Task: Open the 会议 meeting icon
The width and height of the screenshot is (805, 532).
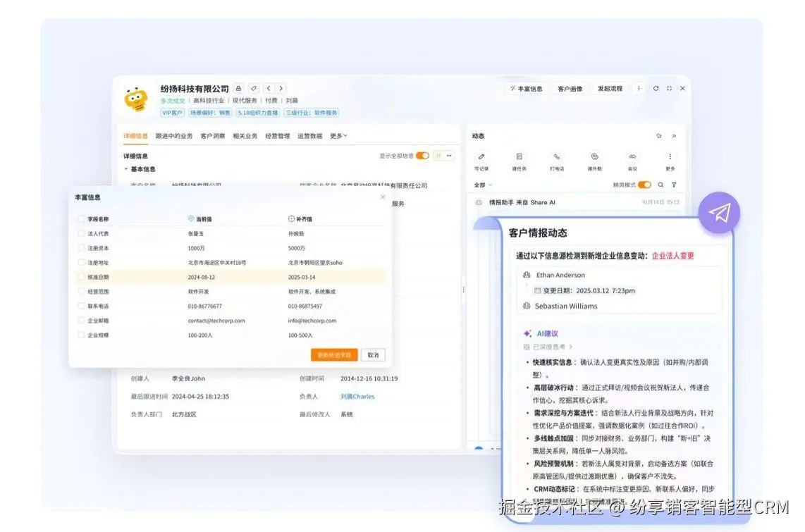Action: point(632,157)
